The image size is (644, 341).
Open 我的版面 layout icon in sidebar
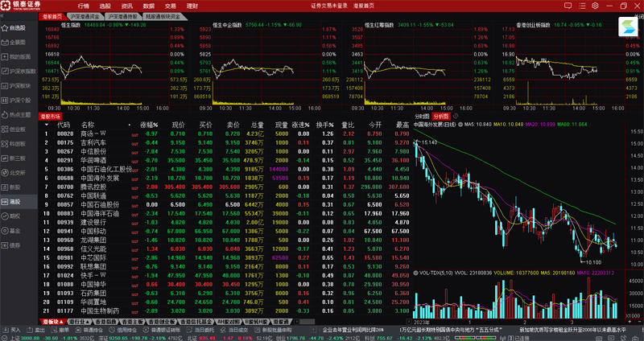(x=5, y=56)
